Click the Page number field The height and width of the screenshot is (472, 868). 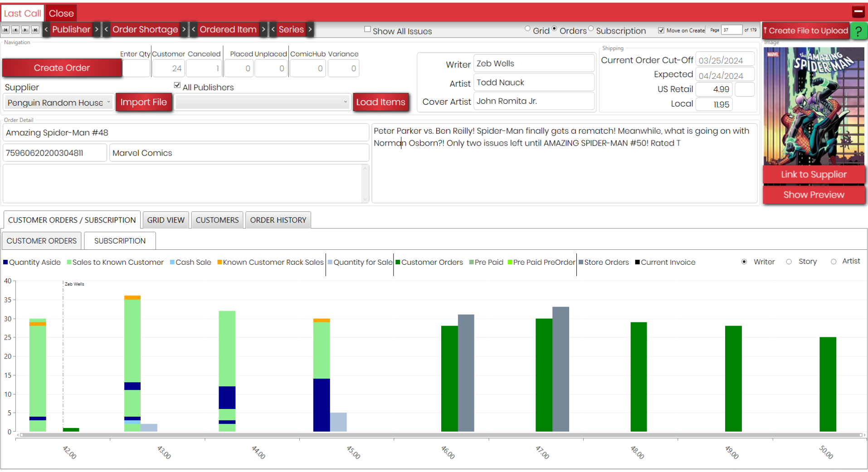tap(731, 30)
